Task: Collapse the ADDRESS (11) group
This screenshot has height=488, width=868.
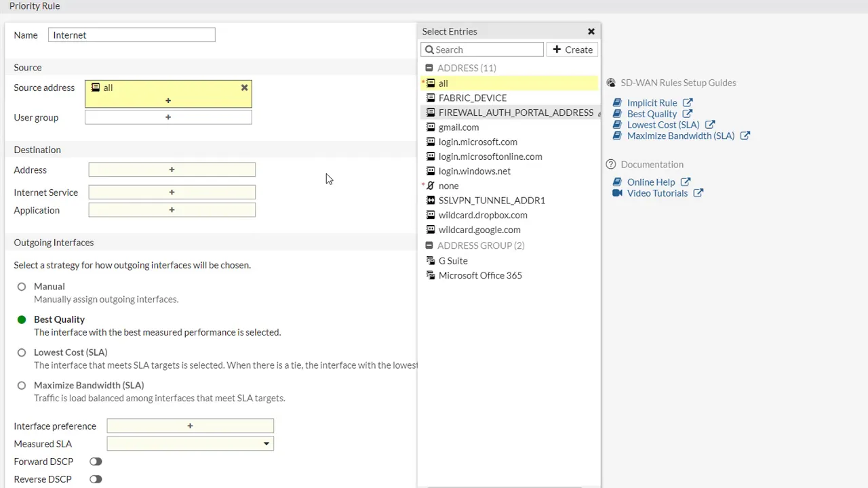Action: pyautogui.click(x=429, y=68)
